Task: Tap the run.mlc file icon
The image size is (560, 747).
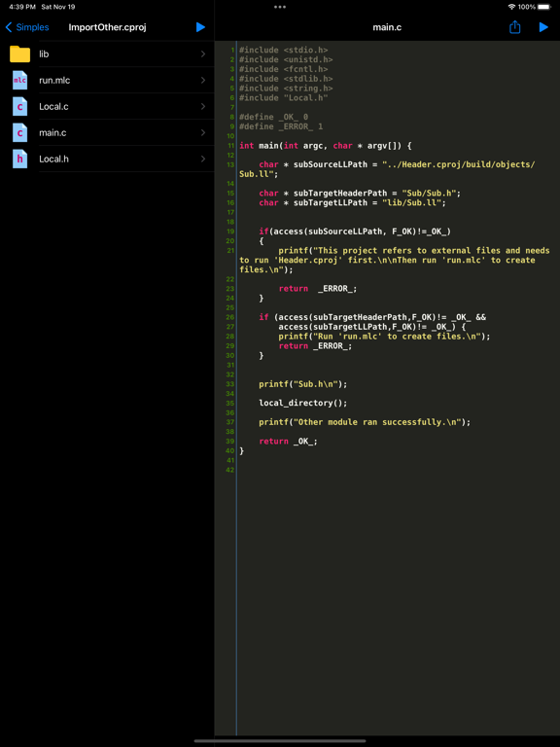Action: 20,80
